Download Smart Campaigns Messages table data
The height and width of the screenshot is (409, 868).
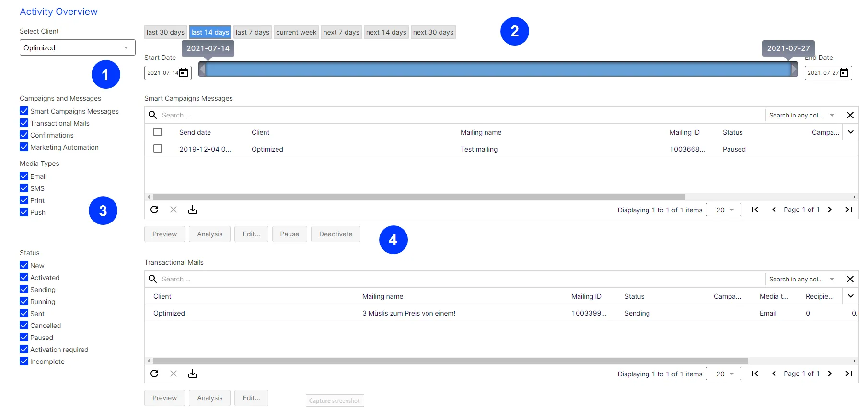point(193,210)
